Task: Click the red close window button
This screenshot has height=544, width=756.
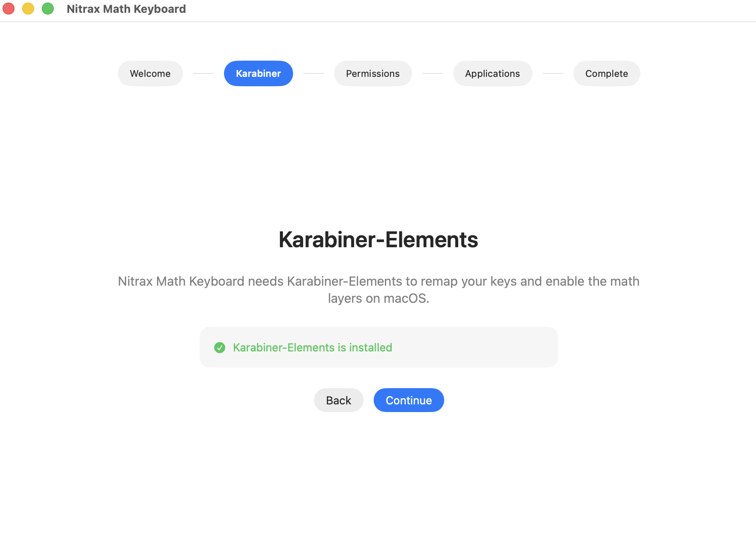Action: tap(8, 8)
